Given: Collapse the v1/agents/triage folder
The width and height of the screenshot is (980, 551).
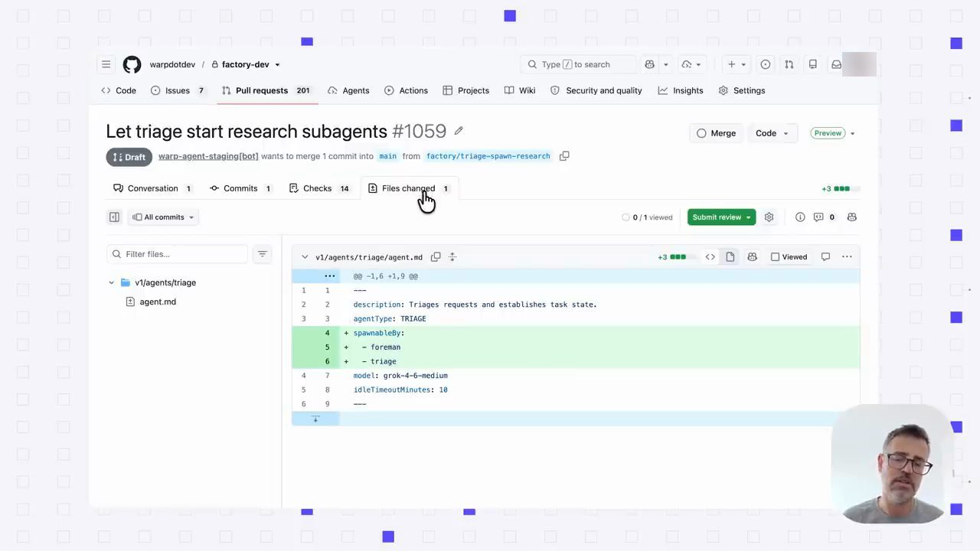Looking at the screenshot, I should (112, 282).
